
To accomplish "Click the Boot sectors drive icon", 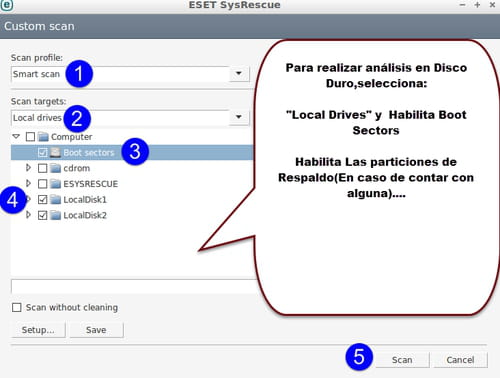I will click(x=55, y=153).
